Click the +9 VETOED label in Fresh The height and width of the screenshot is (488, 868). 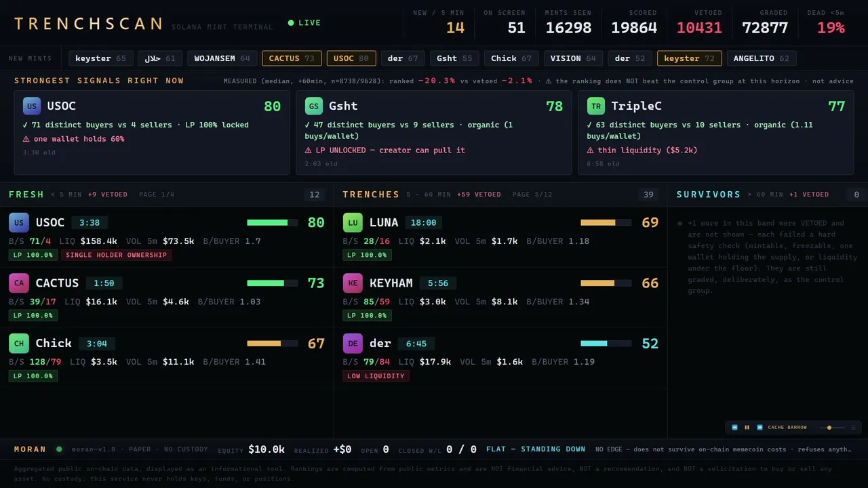click(107, 195)
